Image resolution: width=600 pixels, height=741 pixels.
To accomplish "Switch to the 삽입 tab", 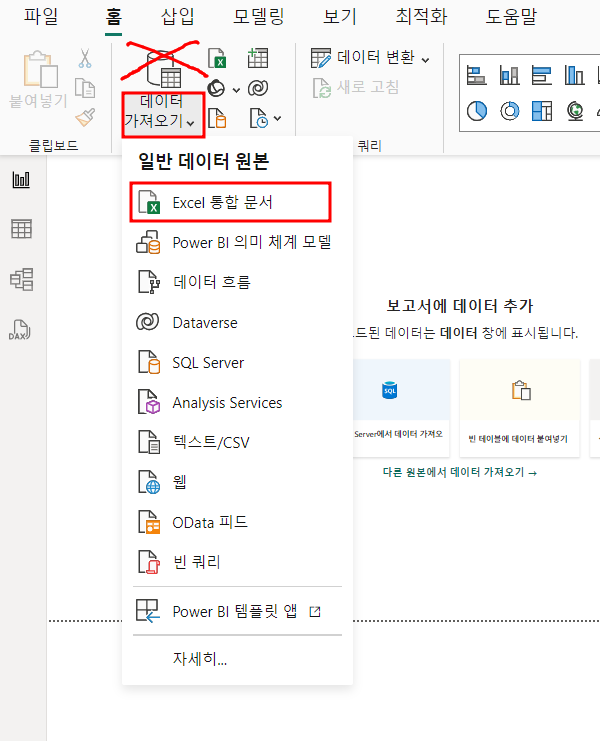I will 178,17.
